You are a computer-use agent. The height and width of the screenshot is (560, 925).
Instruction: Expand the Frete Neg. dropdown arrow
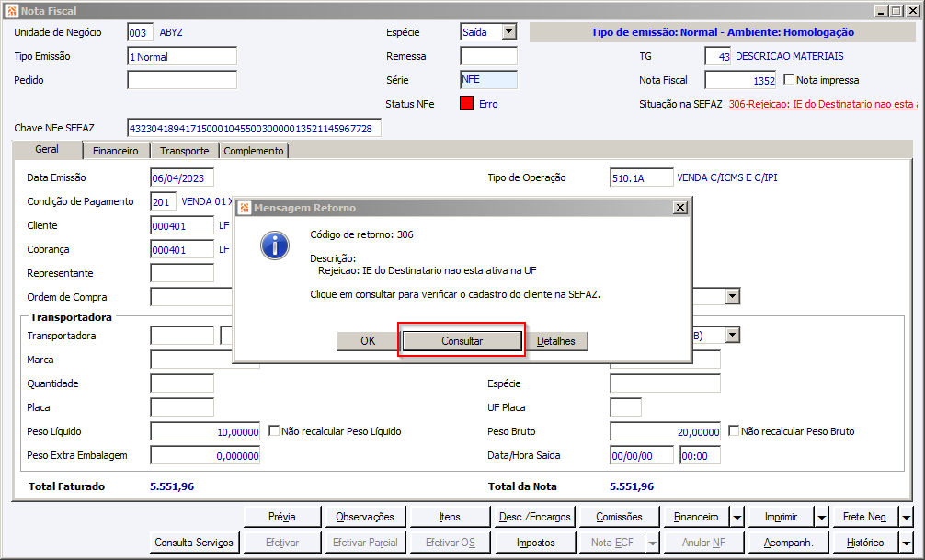point(906,517)
